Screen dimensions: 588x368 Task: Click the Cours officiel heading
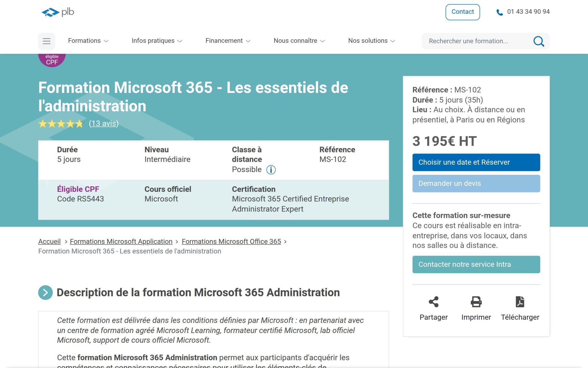tap(168, 189)
